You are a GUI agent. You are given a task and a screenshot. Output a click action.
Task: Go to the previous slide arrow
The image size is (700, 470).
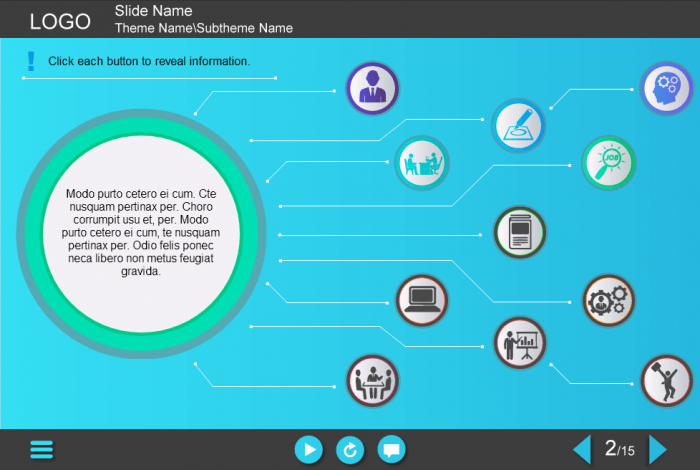[x=582, y=449]
